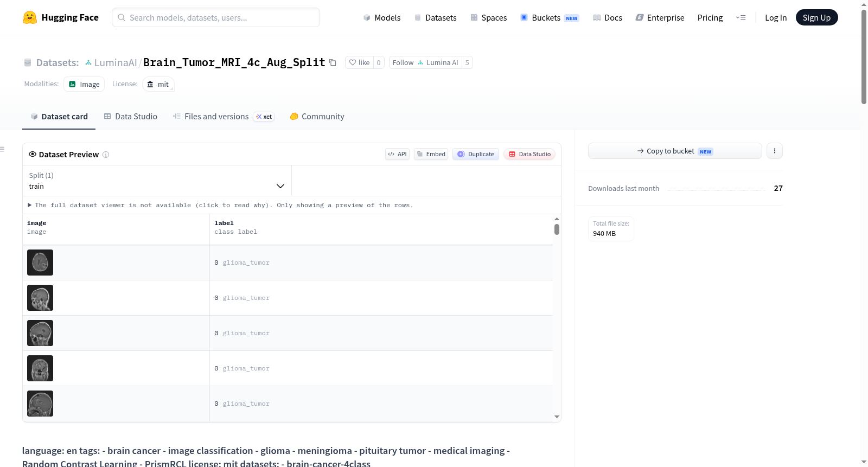The height and width of the screenshot is (467, 868).
Task: Open the Lumina AI follower count 5
Action: tap(467, 62)
